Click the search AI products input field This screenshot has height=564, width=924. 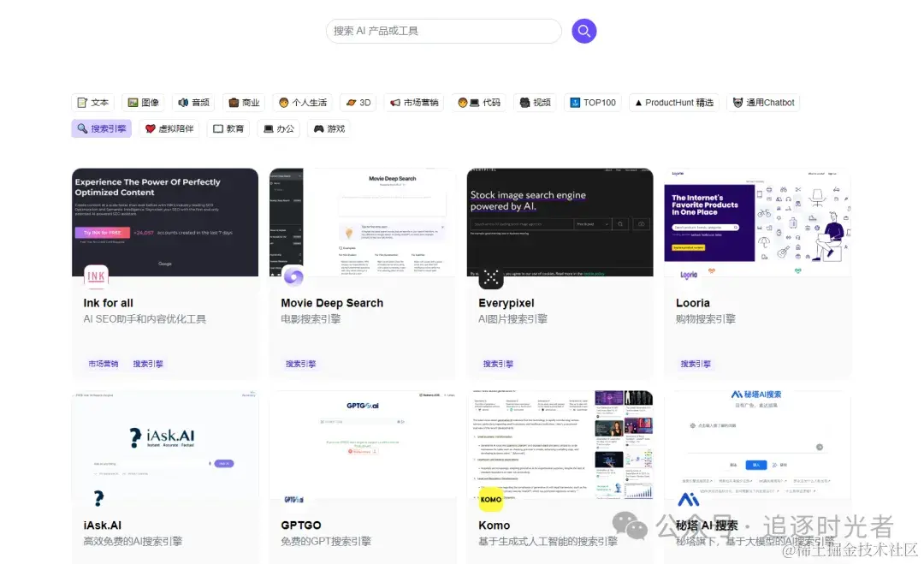click(x=443, y=31)
